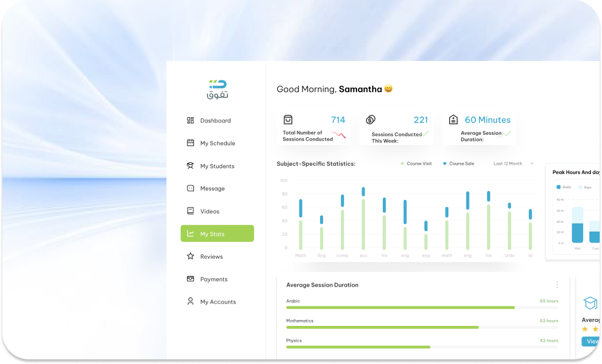Click the My Accounts person icon
602x364 pixels.
pyautogui.click(x=191, y=301)
